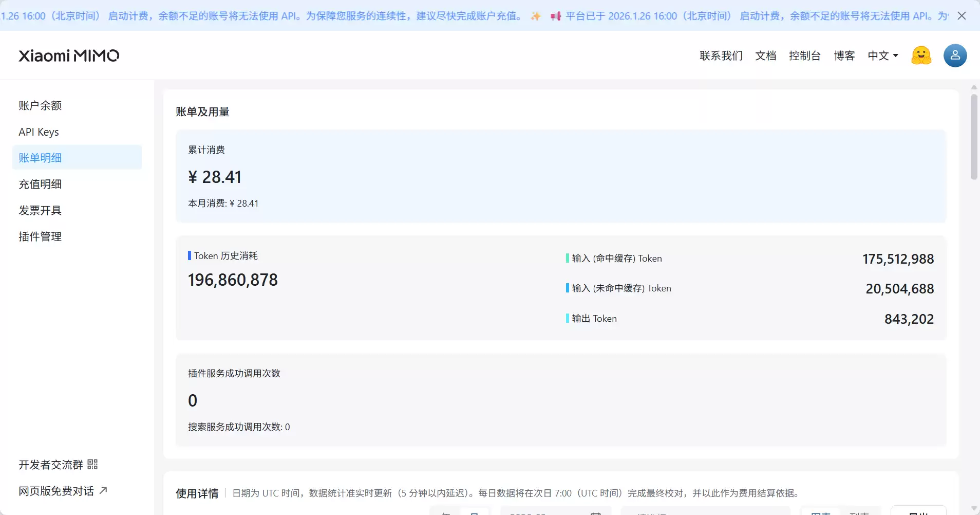Image resolution: width=980 pixels, height=515 pixels.
Task: Open API Keys in the sidebar
Action: [39, 132]
